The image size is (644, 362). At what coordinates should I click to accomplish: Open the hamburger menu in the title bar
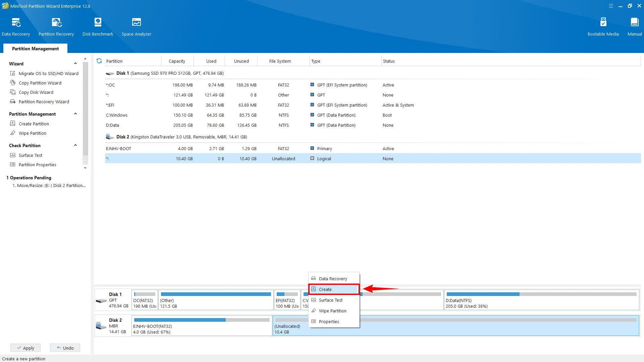pos(611,6)
